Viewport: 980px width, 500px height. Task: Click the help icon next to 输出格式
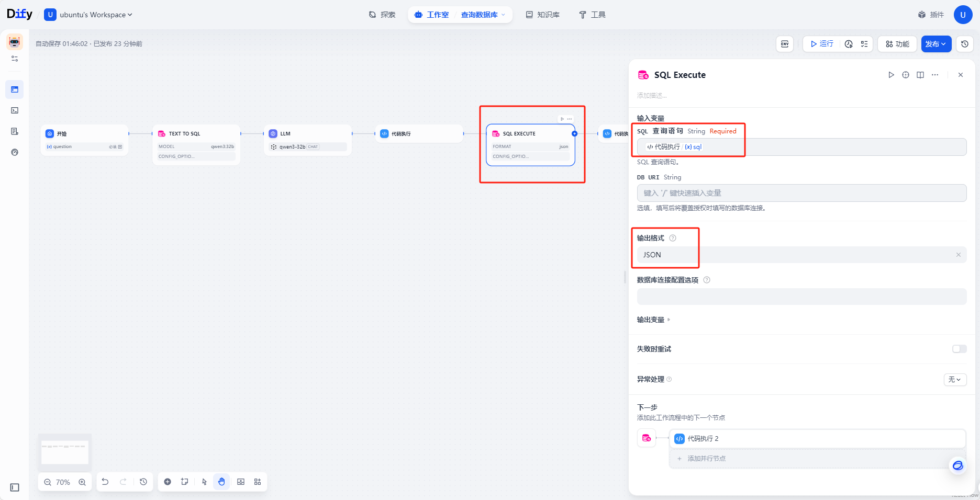tap(673, 238)
